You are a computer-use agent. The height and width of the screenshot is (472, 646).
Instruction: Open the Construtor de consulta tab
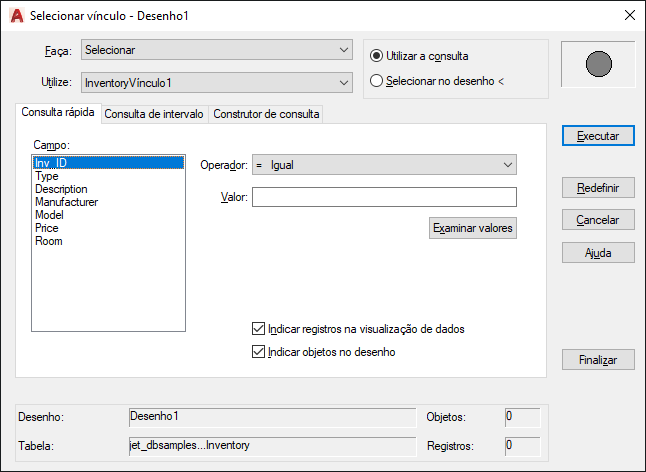266,114
